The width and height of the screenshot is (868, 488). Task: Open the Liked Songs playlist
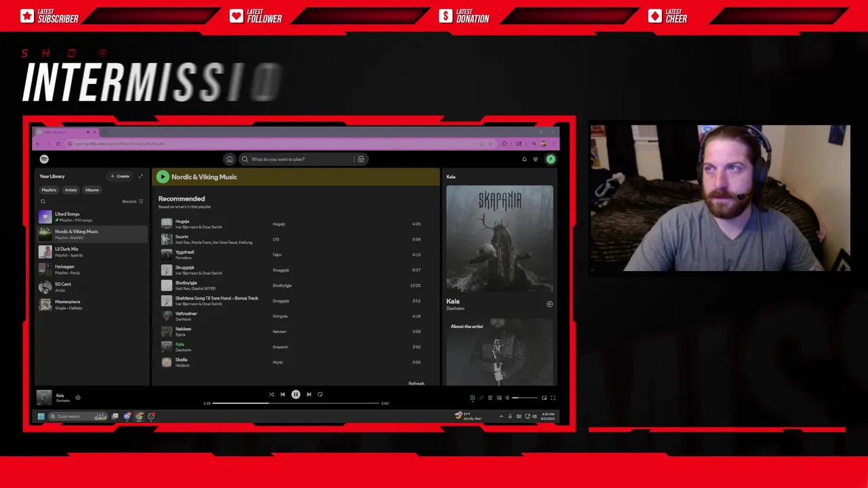point(92,217)
